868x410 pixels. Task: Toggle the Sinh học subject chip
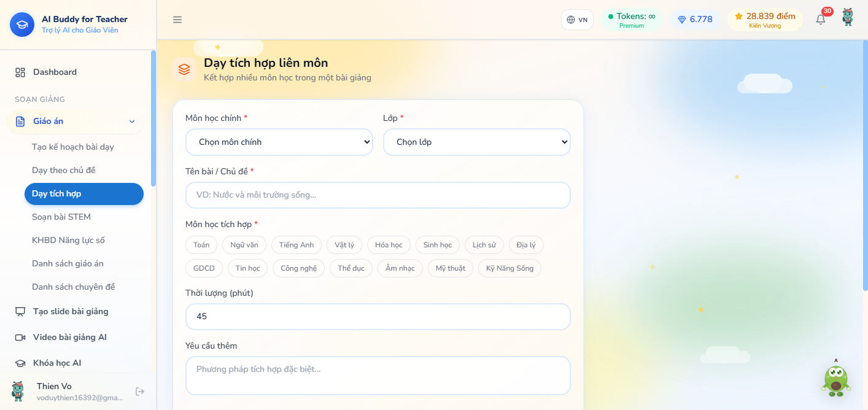click(438, 245)
